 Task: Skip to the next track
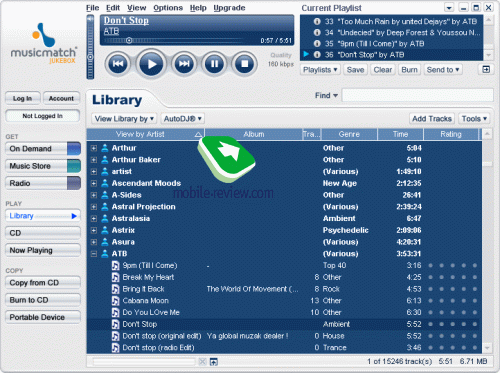click(x=184, y=63)
